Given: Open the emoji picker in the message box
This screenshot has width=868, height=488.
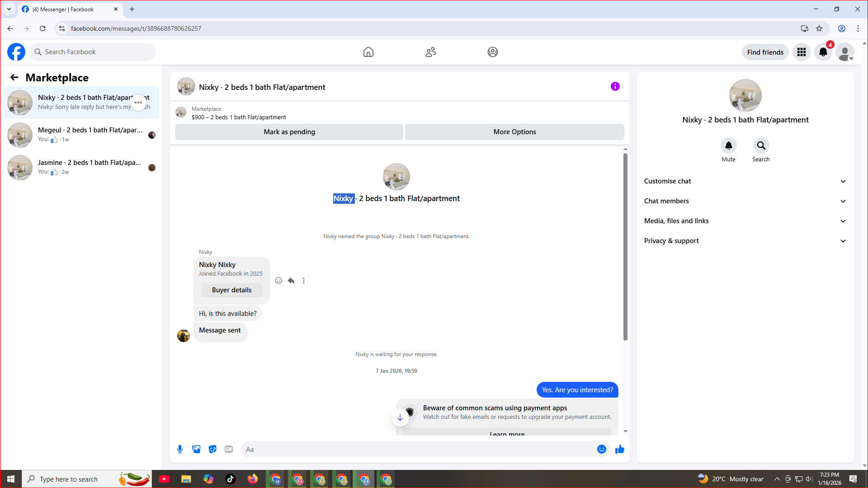Looking at the screenshot, I should point(601,449).
